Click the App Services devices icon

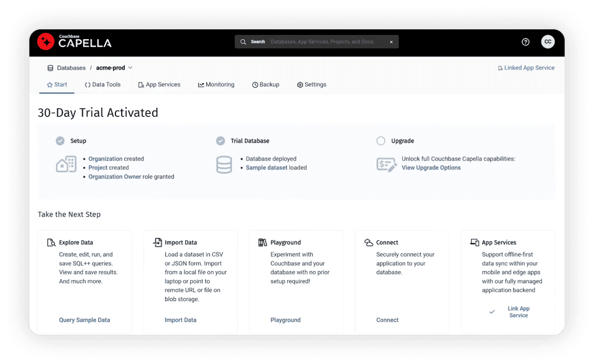click(474, 243)
